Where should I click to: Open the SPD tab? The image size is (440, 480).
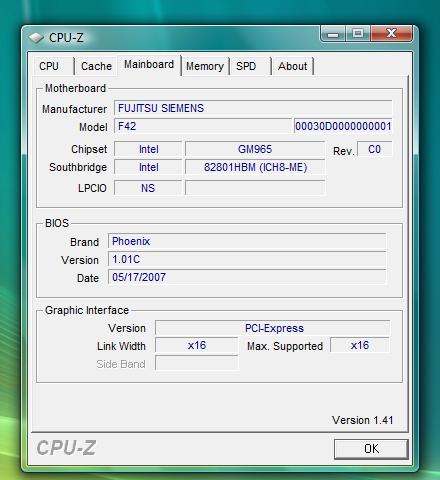[250, 66]
